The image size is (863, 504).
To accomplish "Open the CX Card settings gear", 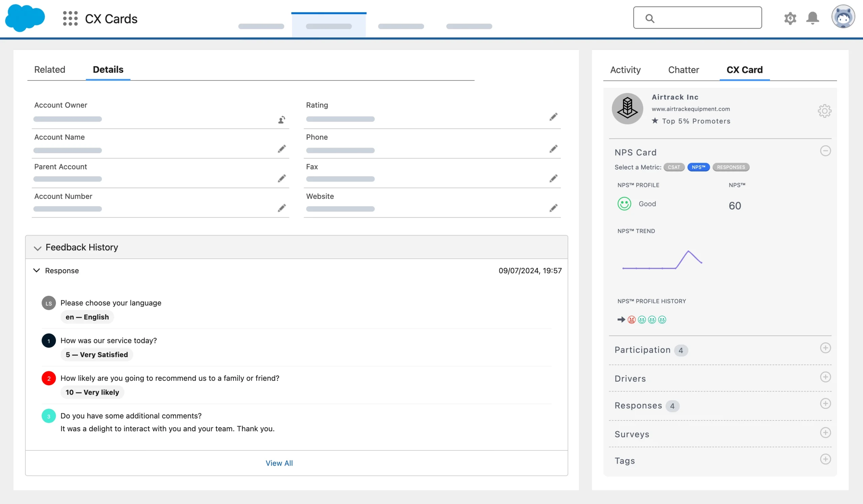I will pyautogui.click(x=824, y=111).
